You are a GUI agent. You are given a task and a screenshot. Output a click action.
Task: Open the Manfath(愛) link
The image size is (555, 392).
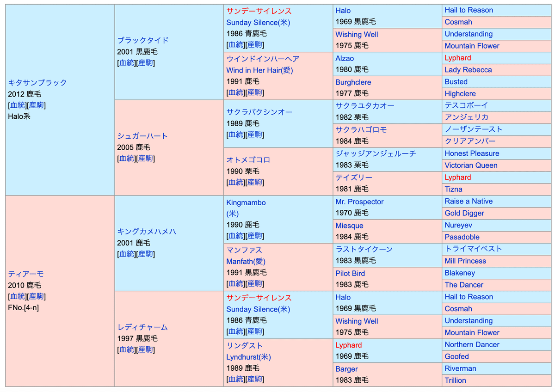pyautogui.click(x=246, y=261)
